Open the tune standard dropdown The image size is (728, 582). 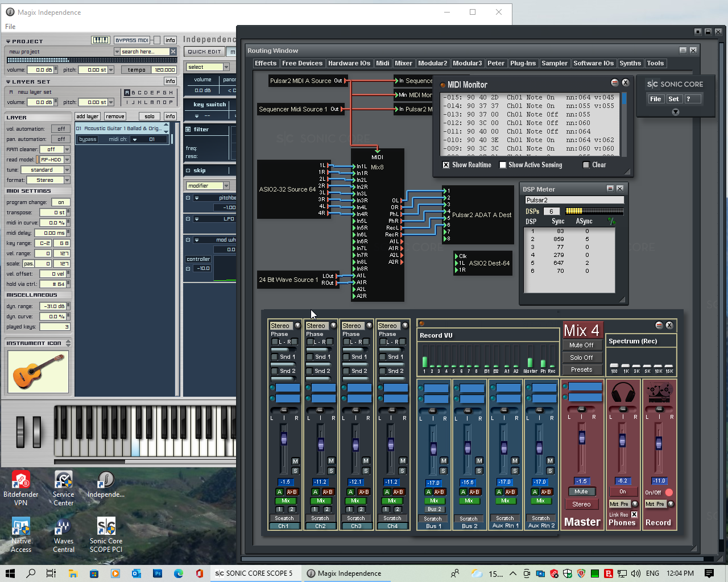[x=67, y=170]
